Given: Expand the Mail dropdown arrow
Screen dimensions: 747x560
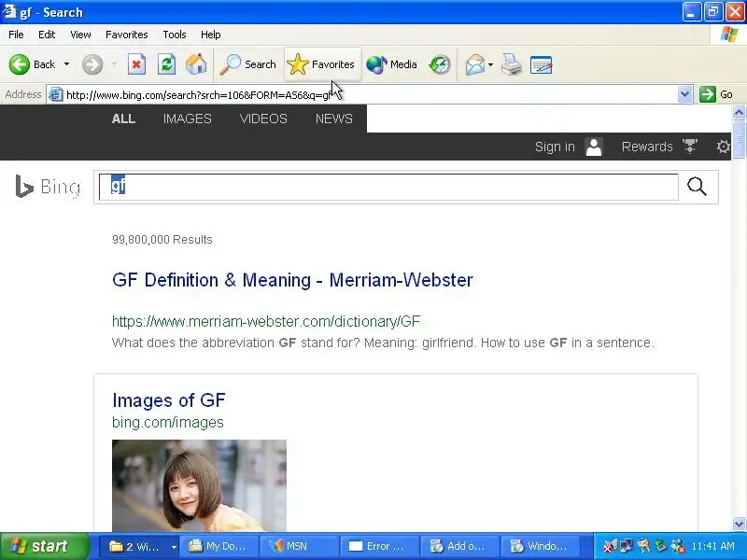Looking at the screenshot, I should [491, 64].
